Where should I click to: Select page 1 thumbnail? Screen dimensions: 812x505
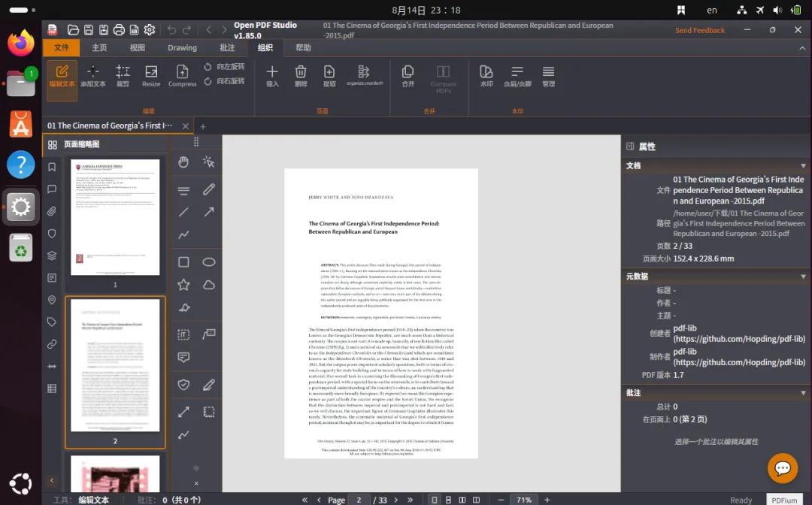pos(115,217)
